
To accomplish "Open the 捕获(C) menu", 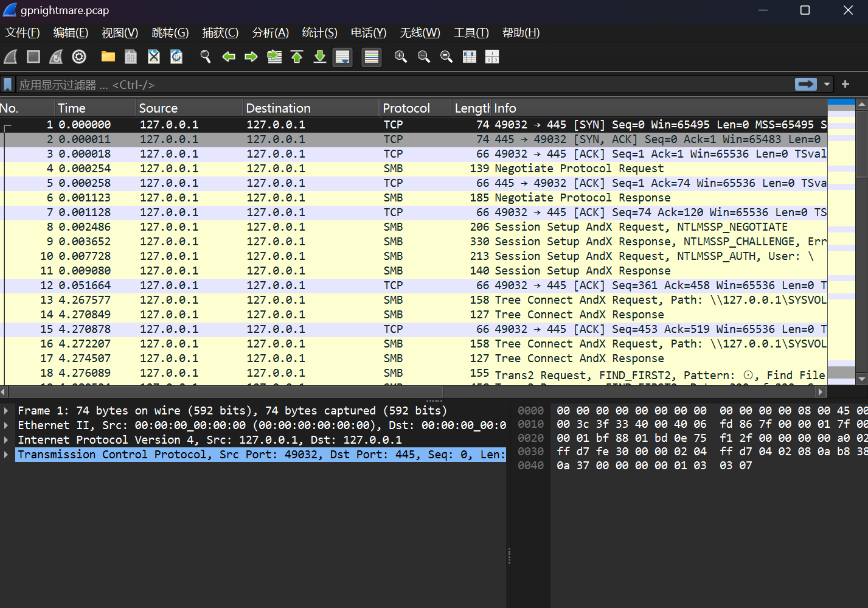I will tap(220, 32).
